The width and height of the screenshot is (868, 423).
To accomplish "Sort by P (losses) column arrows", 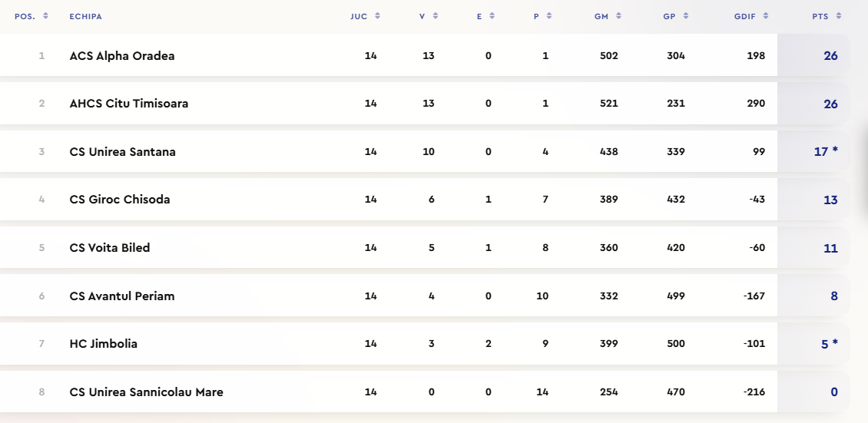I will pyautogui.click(x=549, y=16).
